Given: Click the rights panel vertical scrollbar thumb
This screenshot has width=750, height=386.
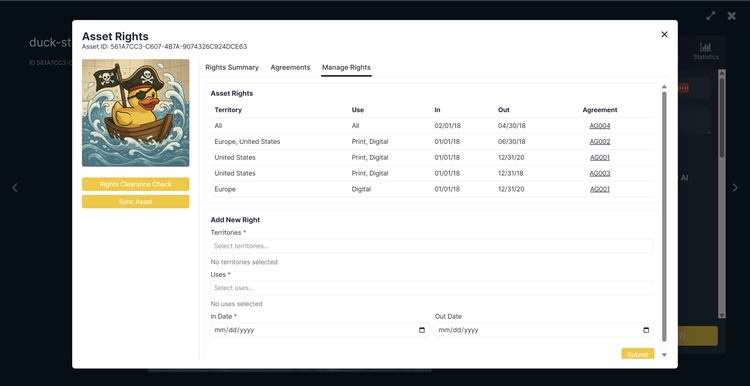Looking at the screenshot, I should point(664,216).
